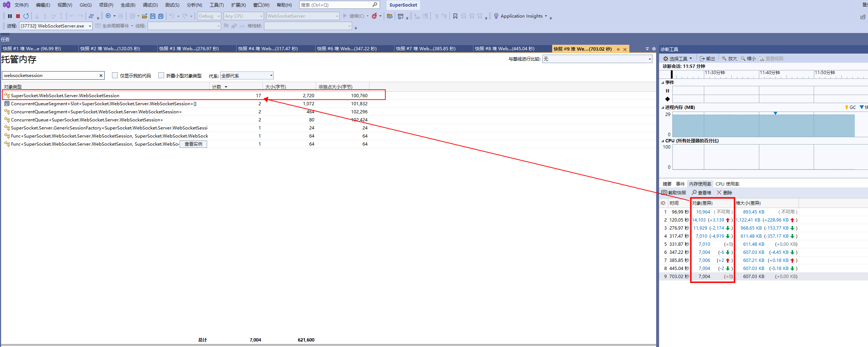Open the 与基线进行比较 baseline dropdown

tap(597, 59)
